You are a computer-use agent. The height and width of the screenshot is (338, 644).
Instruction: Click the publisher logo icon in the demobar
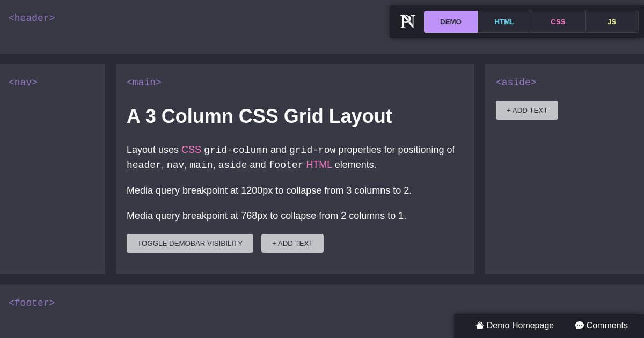(x=407, y=21)
